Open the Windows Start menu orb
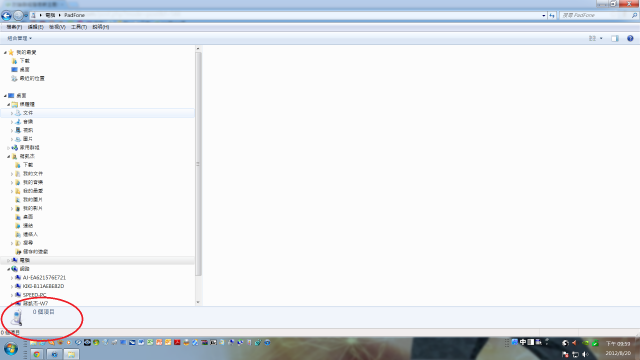Viewport: 640px width, 360px height. point(11,349)
